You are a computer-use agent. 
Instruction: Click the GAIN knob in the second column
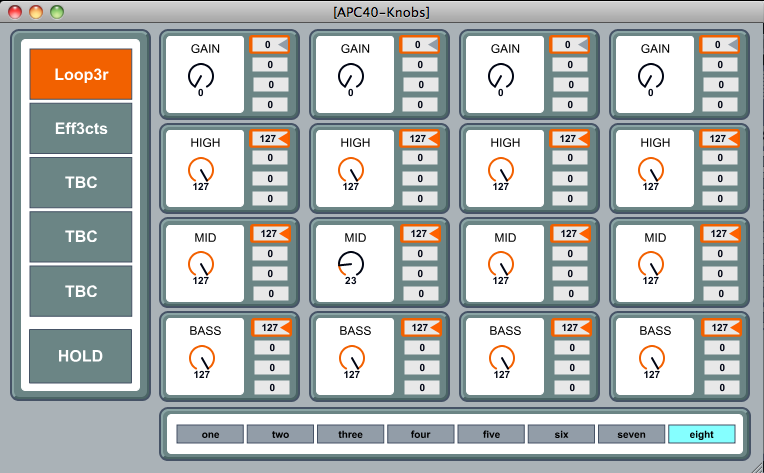[351, 76]
